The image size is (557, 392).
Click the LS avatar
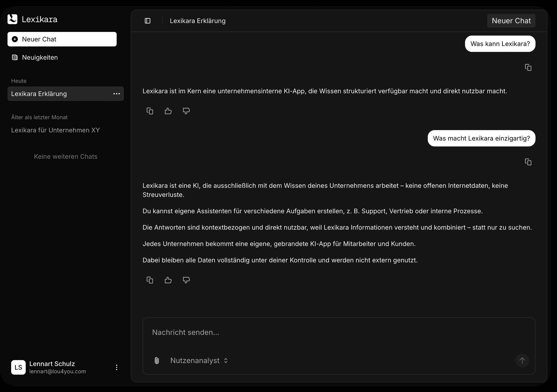click(18, 367)
